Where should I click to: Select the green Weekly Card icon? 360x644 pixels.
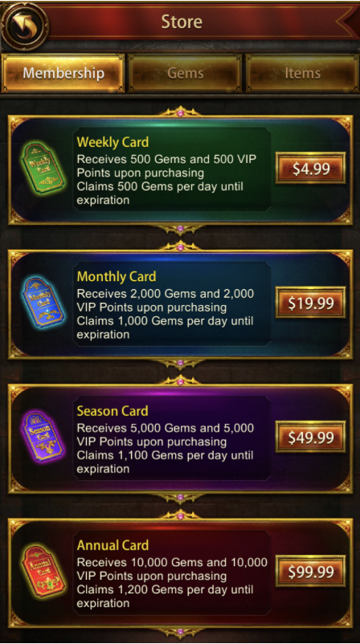43,168
